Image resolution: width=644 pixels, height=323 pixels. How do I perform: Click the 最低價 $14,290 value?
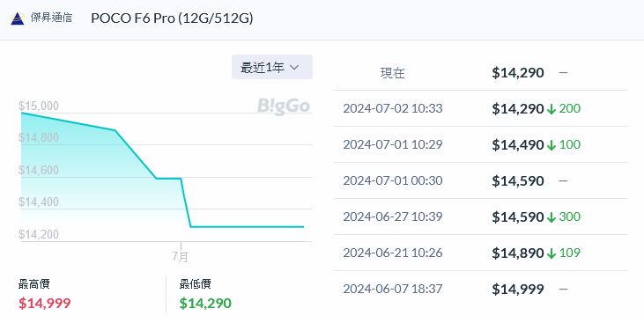(205, 304)
